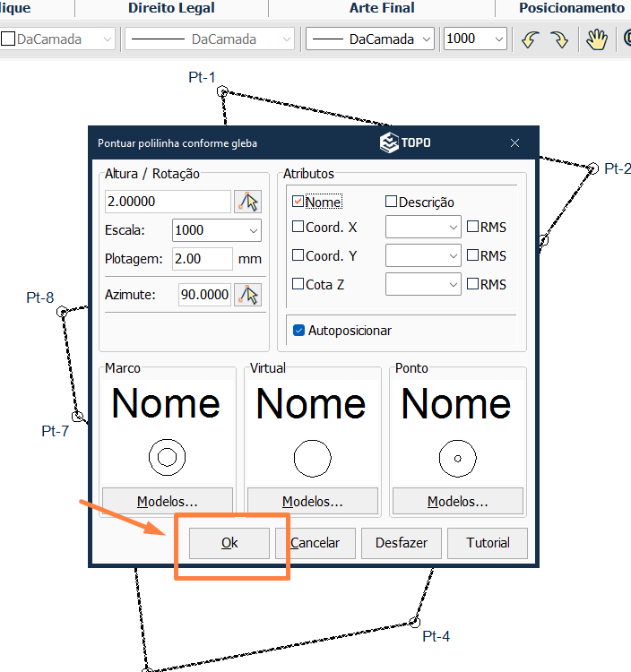Disable the Autoposicionar checkbox
This screenshot has height=672, width=631.
(299, 331)
